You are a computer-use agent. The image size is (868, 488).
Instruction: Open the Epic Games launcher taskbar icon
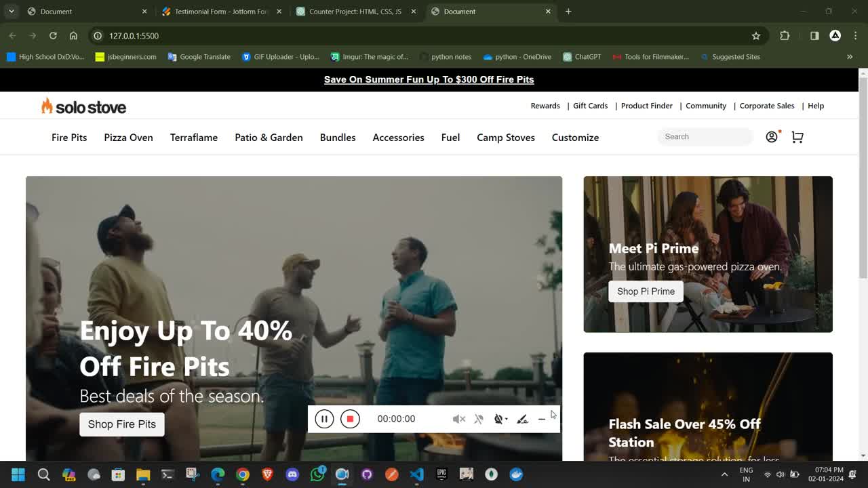point(441,474)
